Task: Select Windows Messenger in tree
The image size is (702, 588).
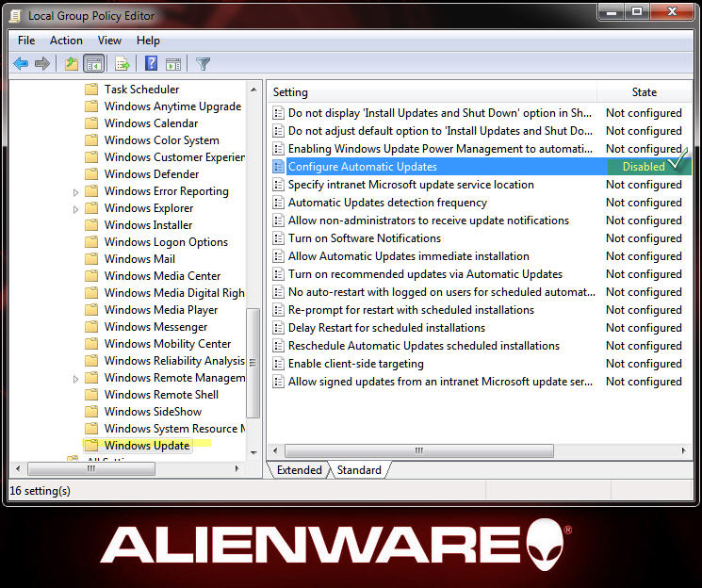Action: coord(155,327)
